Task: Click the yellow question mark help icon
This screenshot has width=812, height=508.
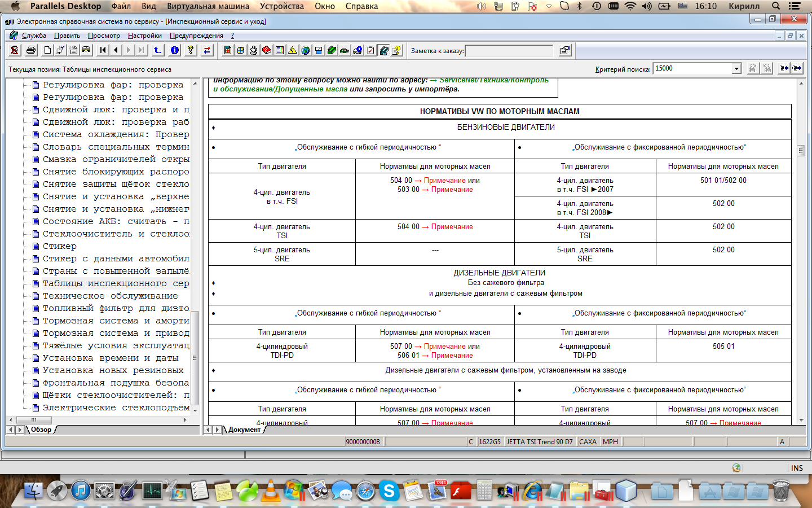Action: click(191, 50)
